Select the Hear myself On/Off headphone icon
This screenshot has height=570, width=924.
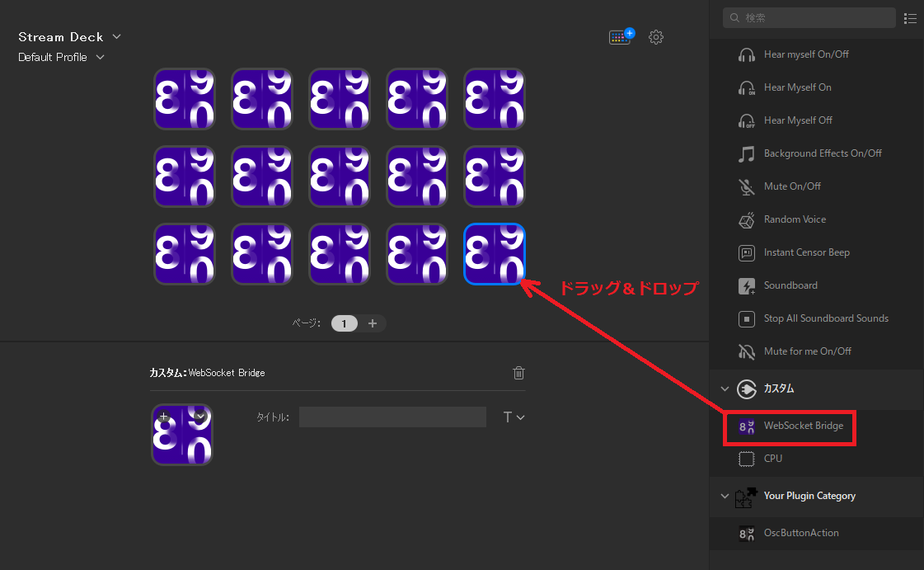[747, 54]
